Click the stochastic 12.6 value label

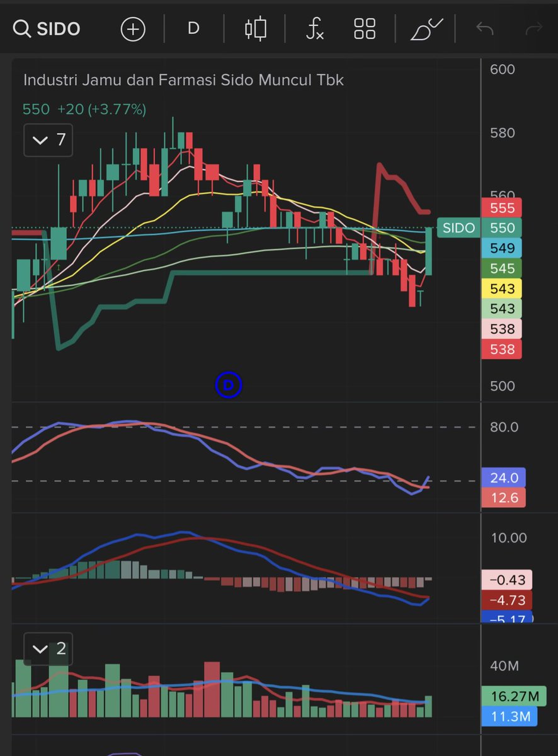pyautogui.click(x=503, y=498)
